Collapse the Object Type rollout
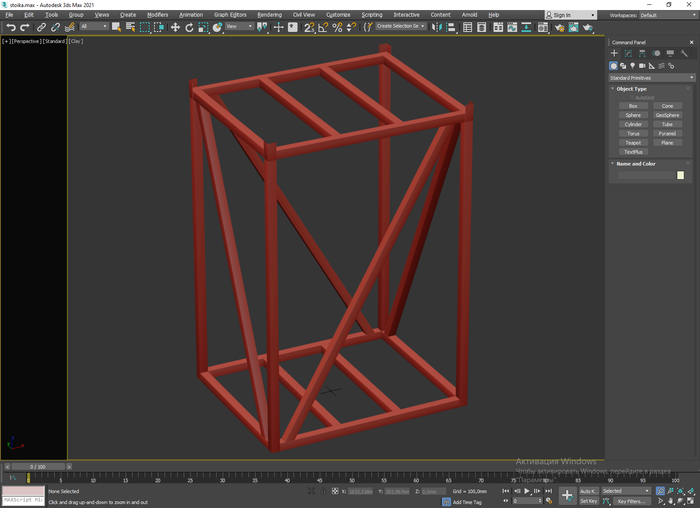 (632, 89)
